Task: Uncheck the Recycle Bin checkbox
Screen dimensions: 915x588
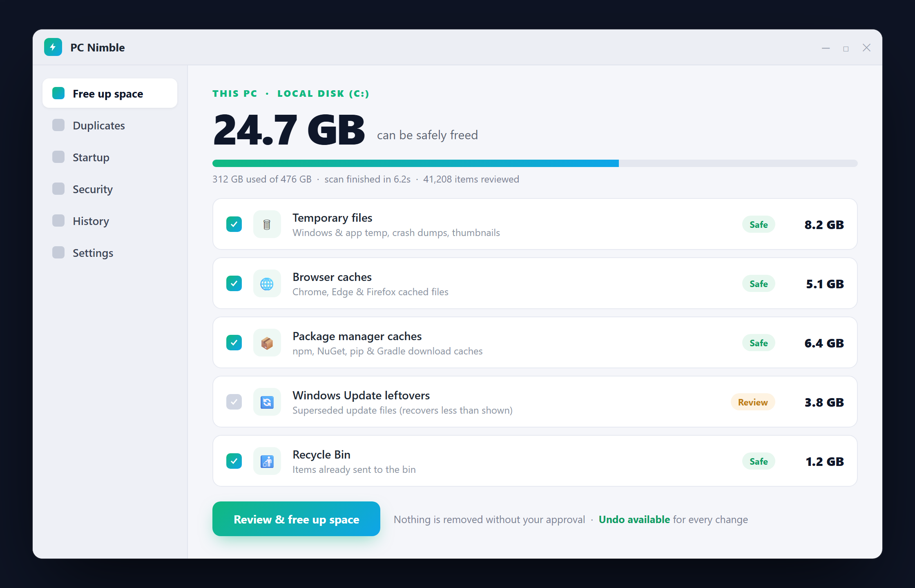Action: click(234, 461)
